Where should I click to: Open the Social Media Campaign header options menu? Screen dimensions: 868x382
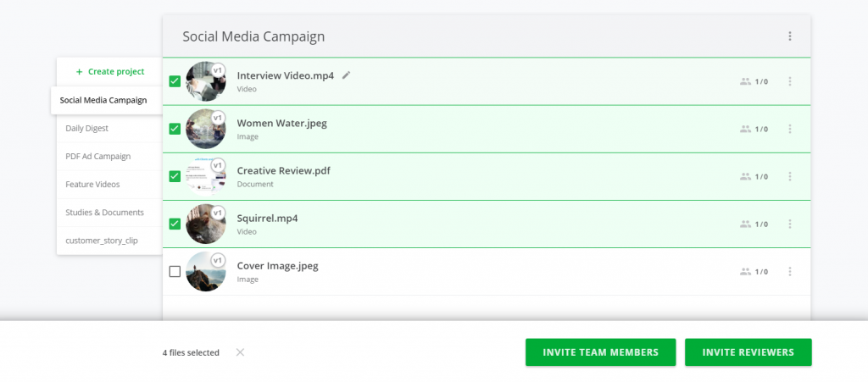point(790,36)
